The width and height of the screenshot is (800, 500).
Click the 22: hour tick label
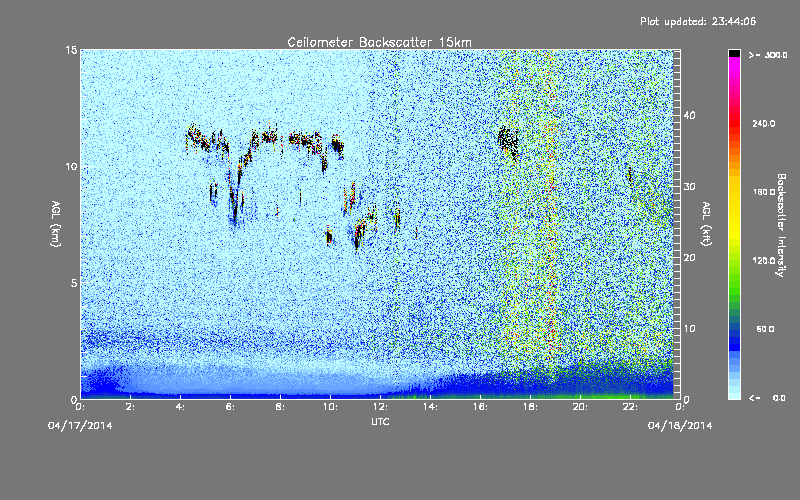point(630,407)
